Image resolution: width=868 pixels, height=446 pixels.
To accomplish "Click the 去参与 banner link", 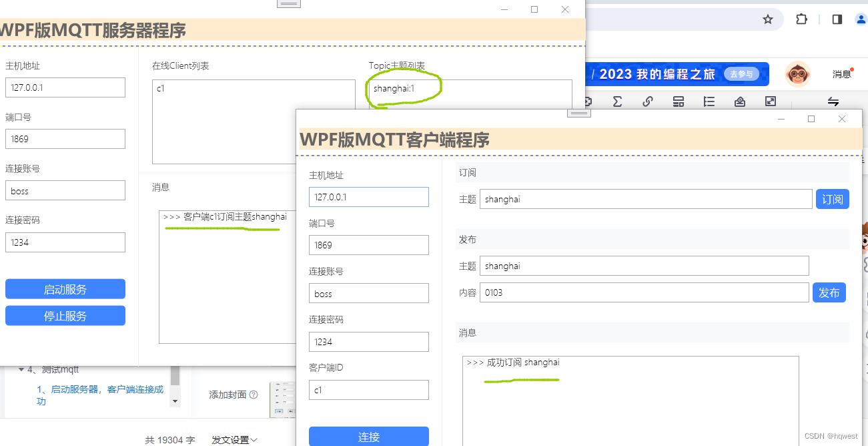I will 741,74.
